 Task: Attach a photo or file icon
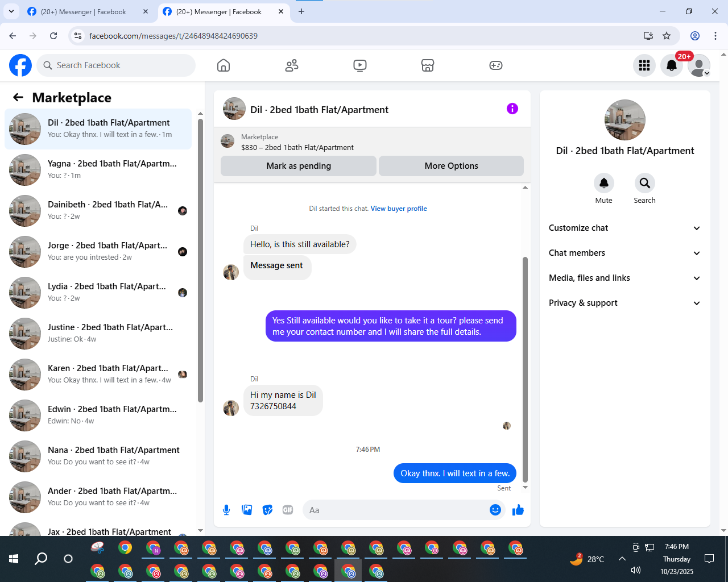click(247, 510)
